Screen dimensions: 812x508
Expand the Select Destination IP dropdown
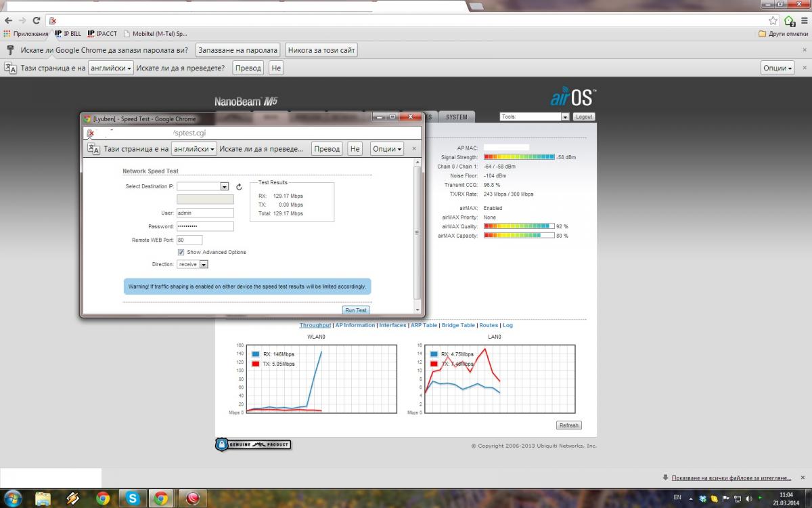225,186
